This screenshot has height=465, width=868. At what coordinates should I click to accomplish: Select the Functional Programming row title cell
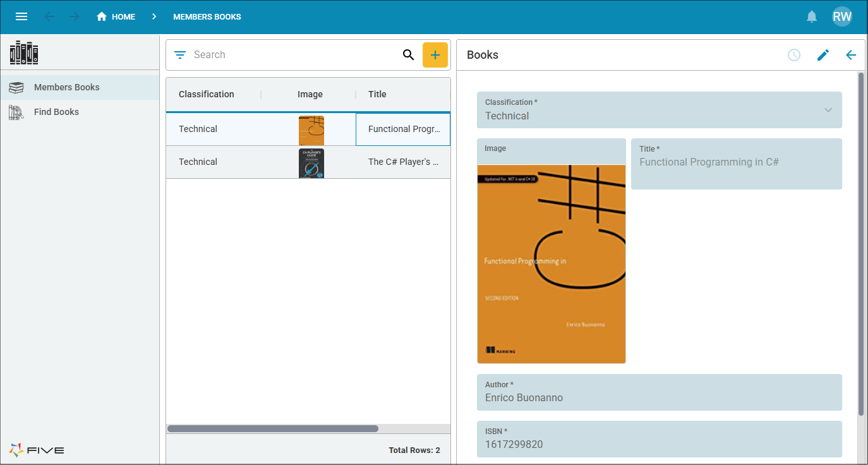[x=403, y=129]
